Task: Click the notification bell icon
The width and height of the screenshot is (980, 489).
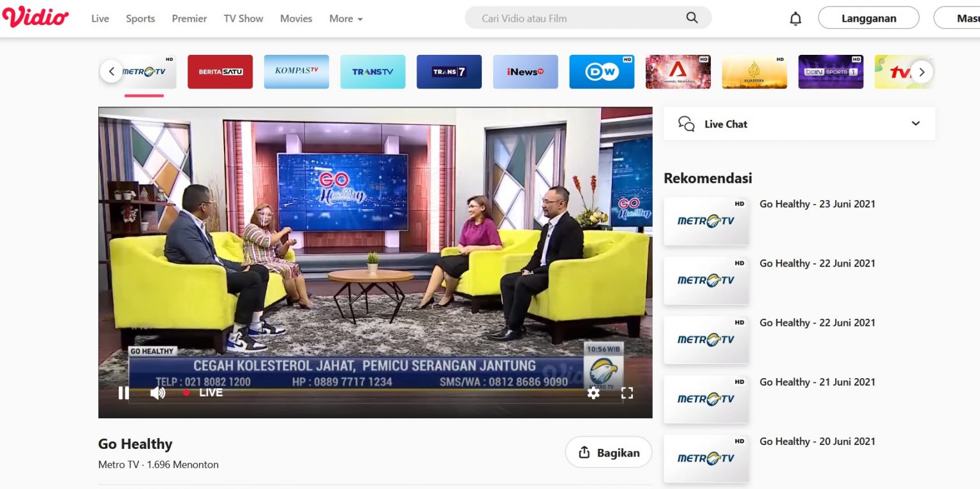Action: [796, 18]
